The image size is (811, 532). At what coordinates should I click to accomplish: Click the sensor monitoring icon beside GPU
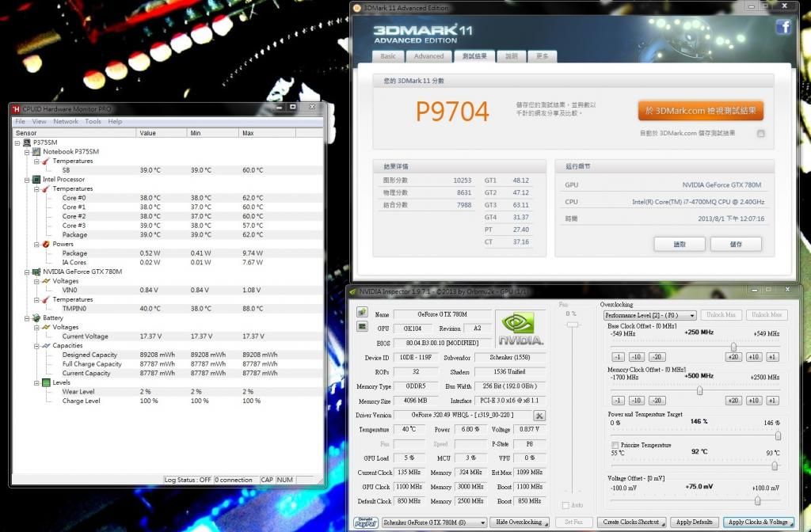(362, 327)
